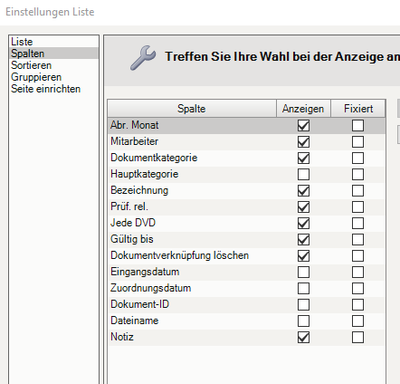Uncheck Anzeigen for Abr. Monat
This screenshot has width=400, height=384.
304,126
